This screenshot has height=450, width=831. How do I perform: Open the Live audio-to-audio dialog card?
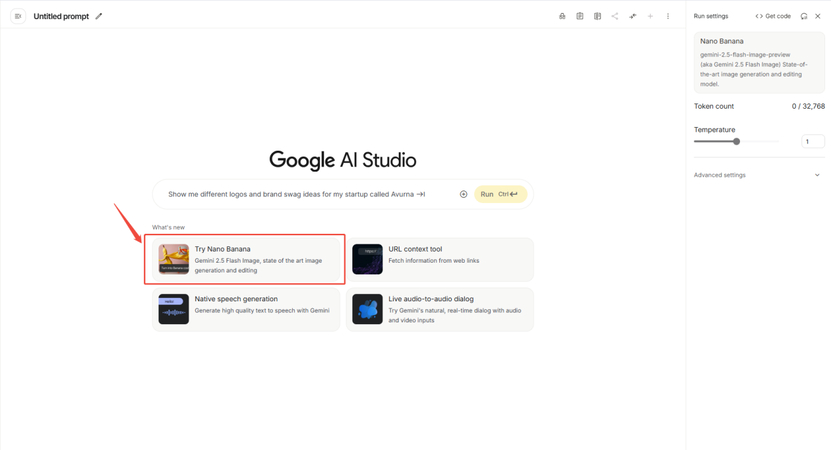[x=440, y=310]
